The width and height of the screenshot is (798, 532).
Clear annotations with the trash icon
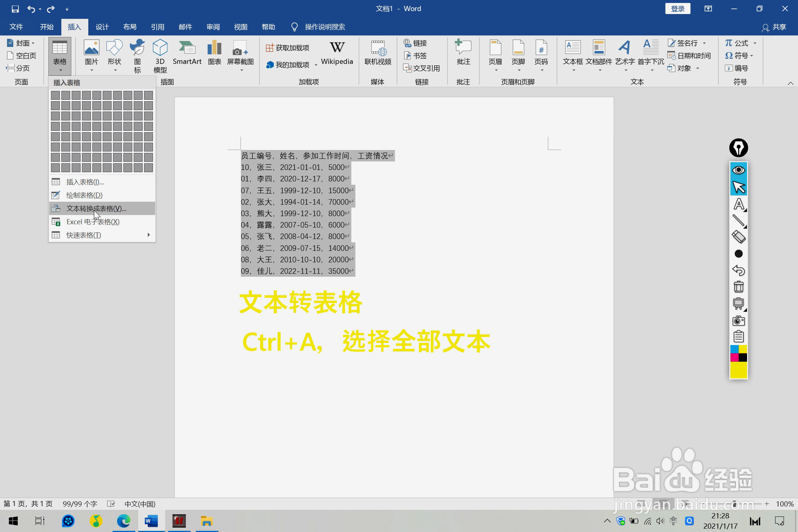(738, 286)
